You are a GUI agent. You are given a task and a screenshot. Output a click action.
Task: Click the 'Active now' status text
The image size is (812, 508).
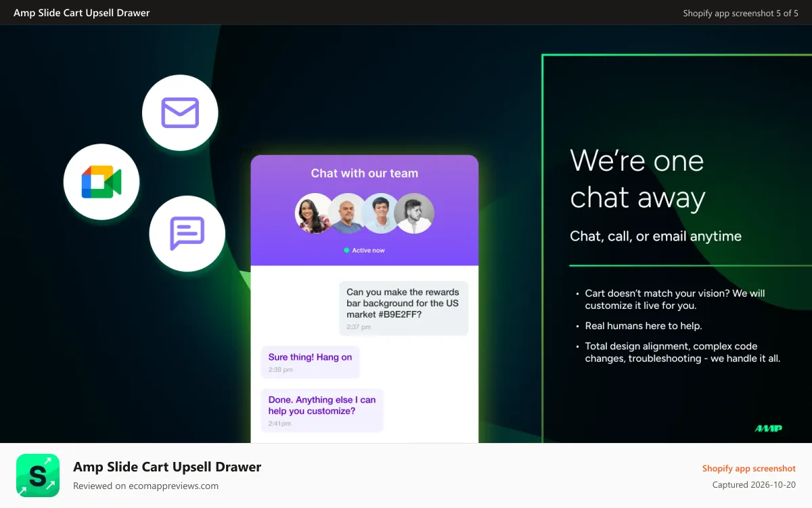(368, 251)
